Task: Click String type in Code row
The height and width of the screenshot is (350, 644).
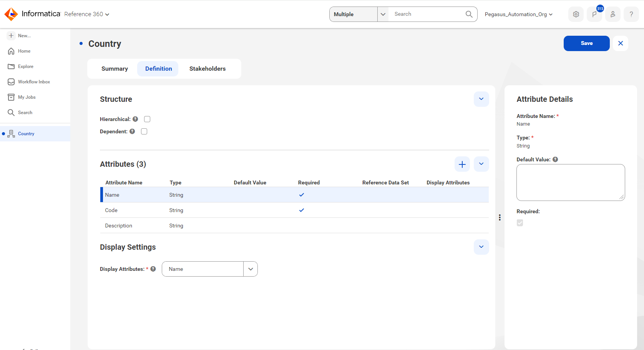Action: (x=176, y=210)
